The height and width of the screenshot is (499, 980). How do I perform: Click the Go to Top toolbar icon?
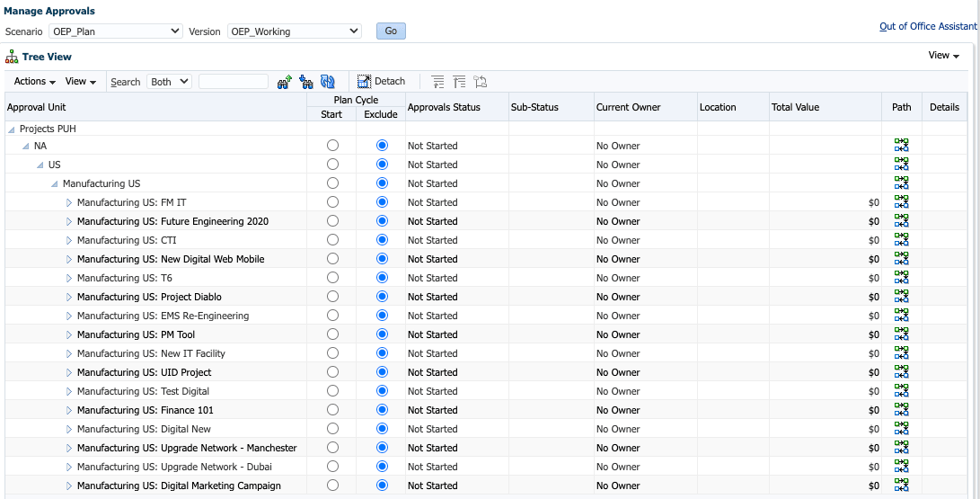pos(459,81)
